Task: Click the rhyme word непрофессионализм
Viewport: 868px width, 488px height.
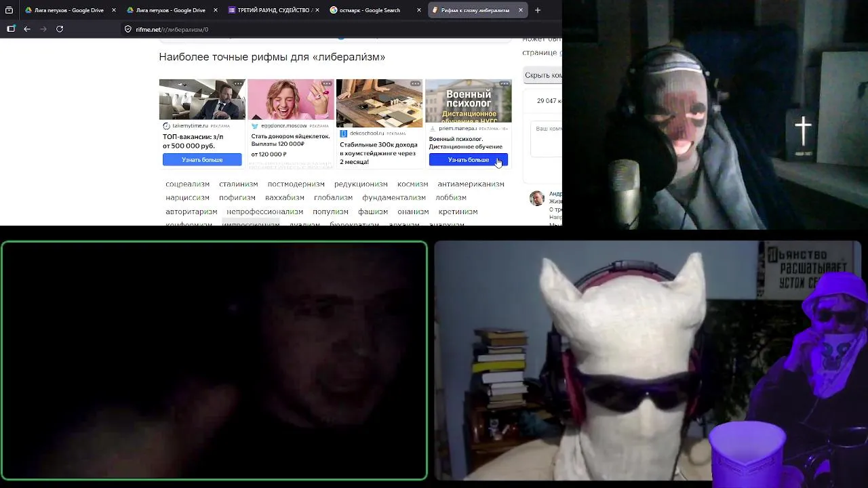Action: tap(265, 211)
